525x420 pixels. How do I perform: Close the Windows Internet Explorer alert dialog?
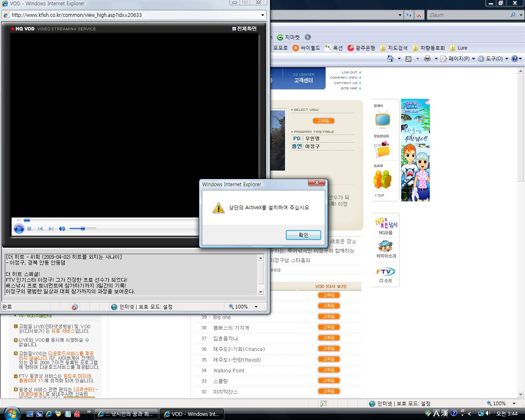pos(317,183)
